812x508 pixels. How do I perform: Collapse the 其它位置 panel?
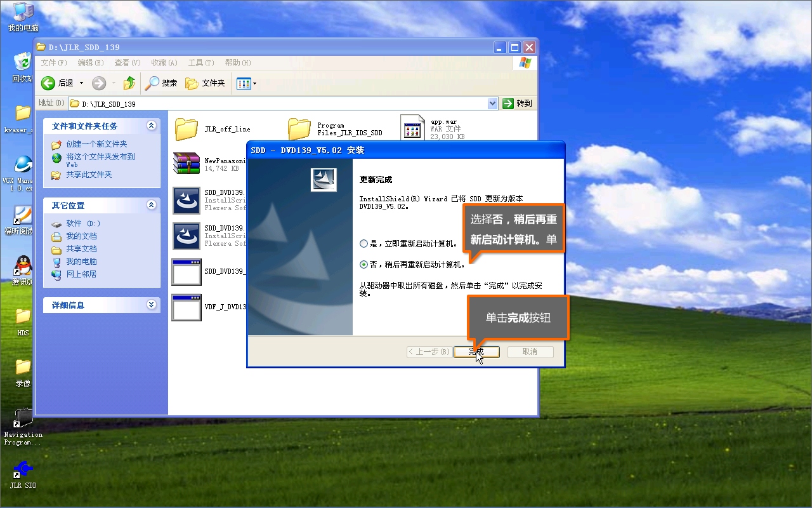(151, 205)
